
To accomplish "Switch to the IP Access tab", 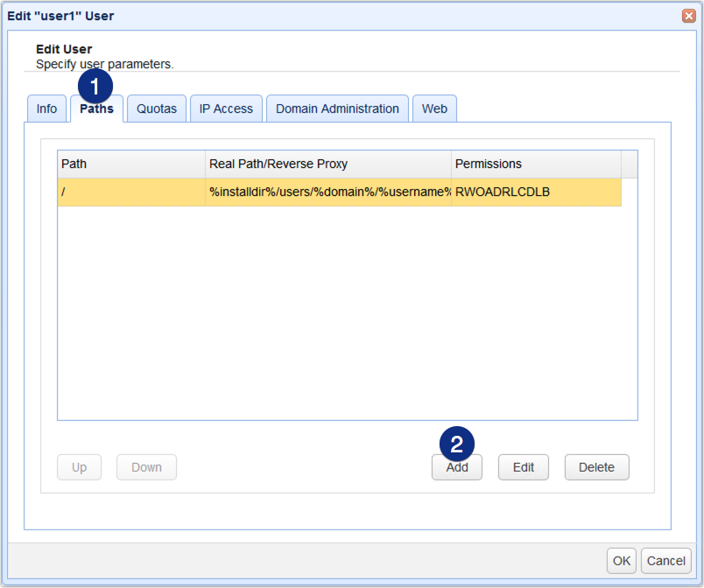I will point(226,108).
